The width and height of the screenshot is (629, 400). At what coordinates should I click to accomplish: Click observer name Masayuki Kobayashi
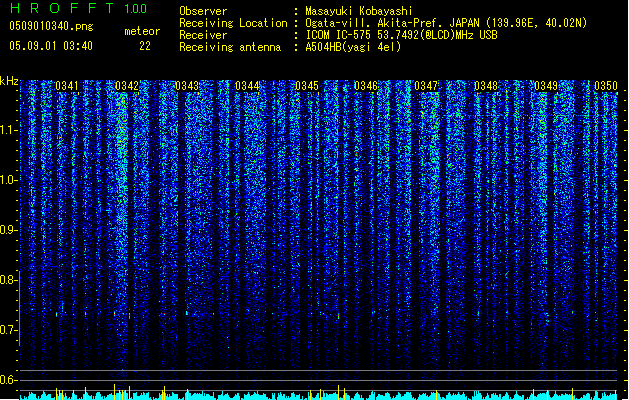point(359,11)
